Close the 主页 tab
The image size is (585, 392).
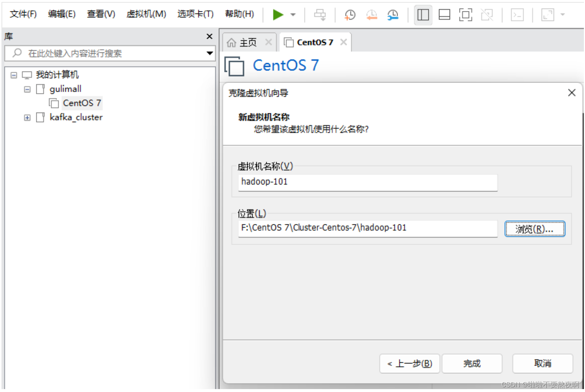pyautogui.click(x=268, y=42)
